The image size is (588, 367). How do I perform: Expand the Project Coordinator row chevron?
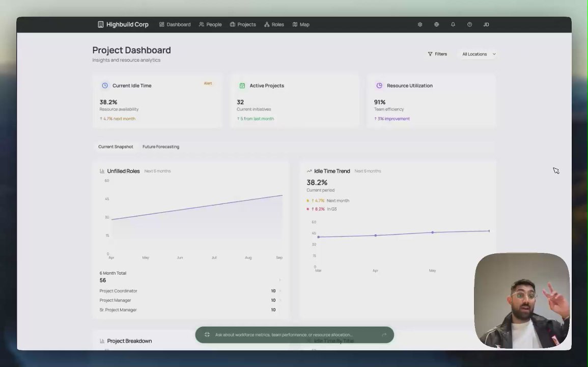coord(280,291)
